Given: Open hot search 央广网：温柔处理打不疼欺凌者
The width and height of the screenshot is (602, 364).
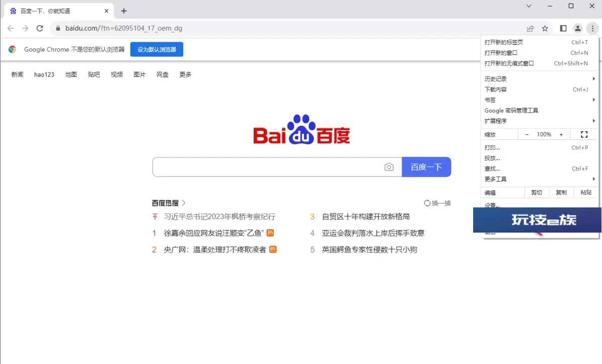Looking at the screenshot, I should point(215,250).
